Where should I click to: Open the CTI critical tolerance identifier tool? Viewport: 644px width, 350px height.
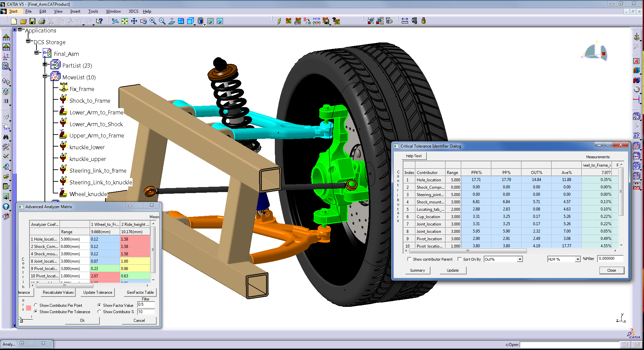click(298, 21)
